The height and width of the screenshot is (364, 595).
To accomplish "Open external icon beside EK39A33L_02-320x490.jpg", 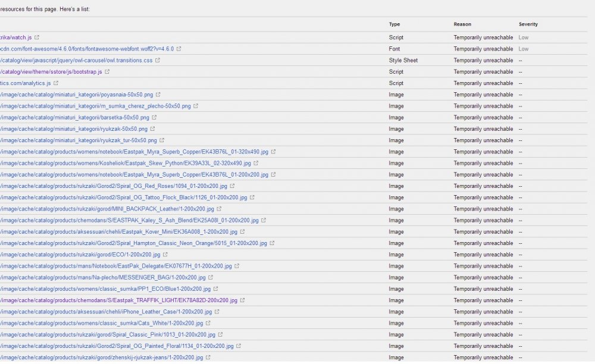I will [256, 163].
